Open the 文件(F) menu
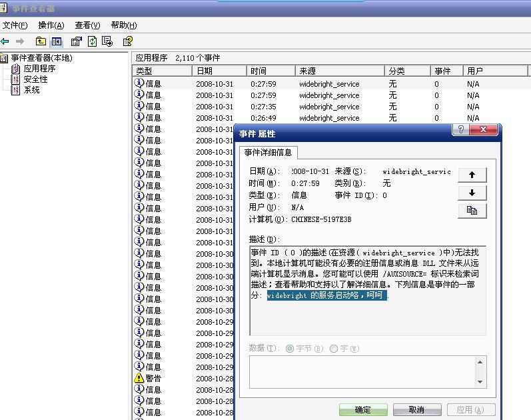 (x=15, y=25)
